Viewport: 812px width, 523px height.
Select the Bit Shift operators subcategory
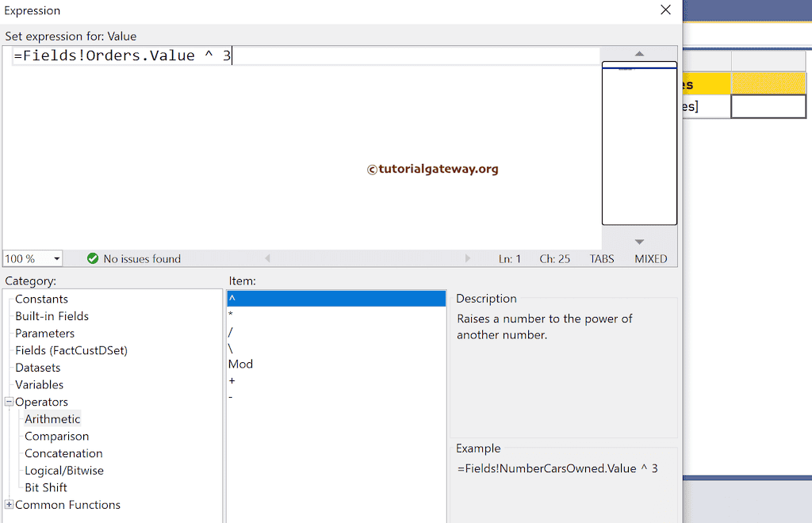(46, 487)
